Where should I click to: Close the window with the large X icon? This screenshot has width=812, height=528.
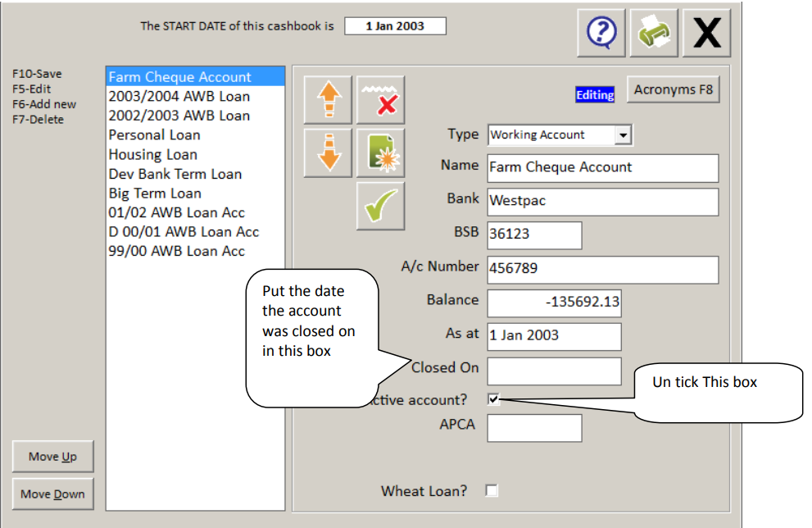pos(707,33)
